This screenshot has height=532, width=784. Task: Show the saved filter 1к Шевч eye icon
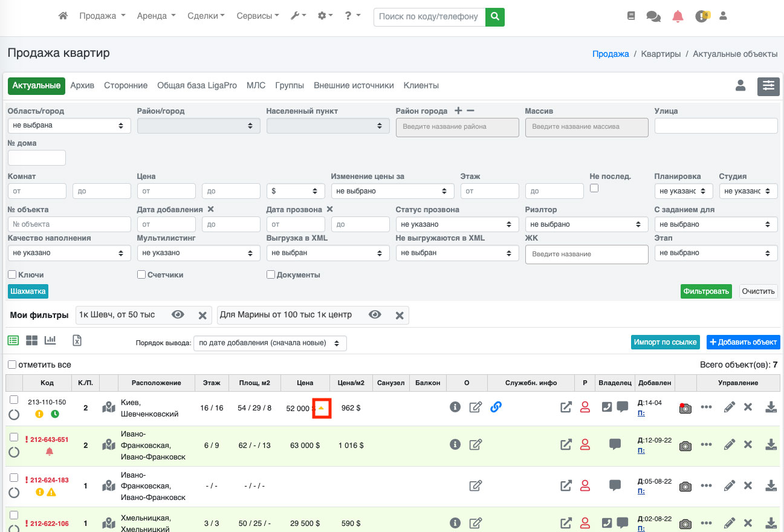coord(178,315)
